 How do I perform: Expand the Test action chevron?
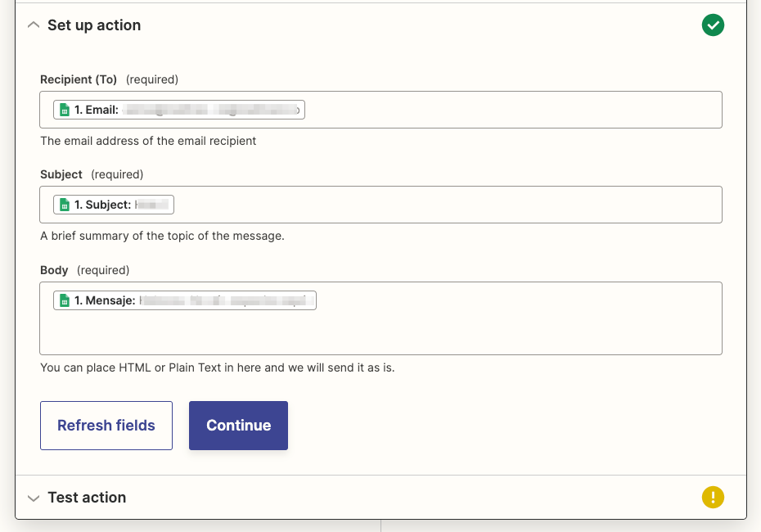click(34, 498)
